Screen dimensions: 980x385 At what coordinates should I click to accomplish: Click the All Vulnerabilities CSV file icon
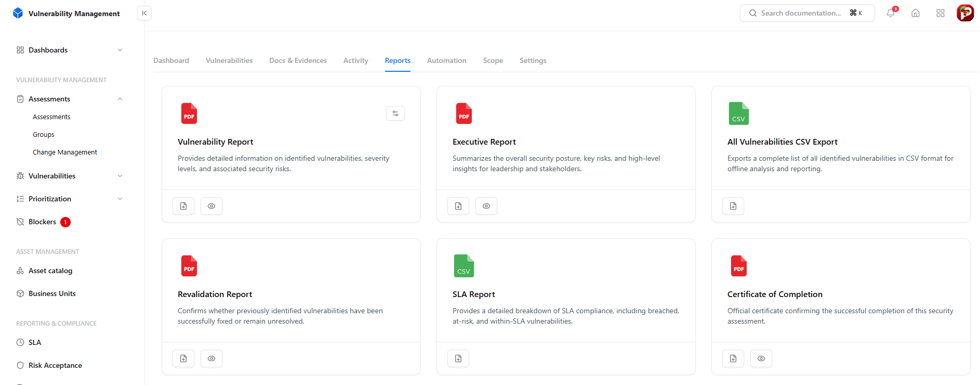[739, 113]
